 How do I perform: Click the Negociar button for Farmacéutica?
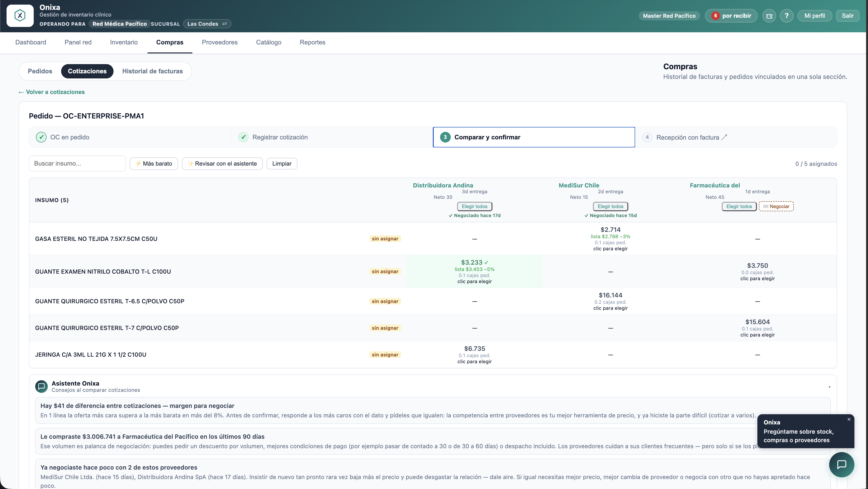[x=776, y=206]
